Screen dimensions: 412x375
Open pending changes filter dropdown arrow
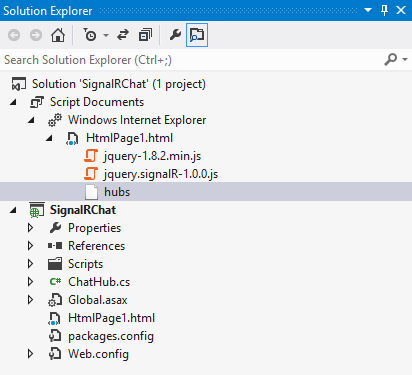pos(106,35)
